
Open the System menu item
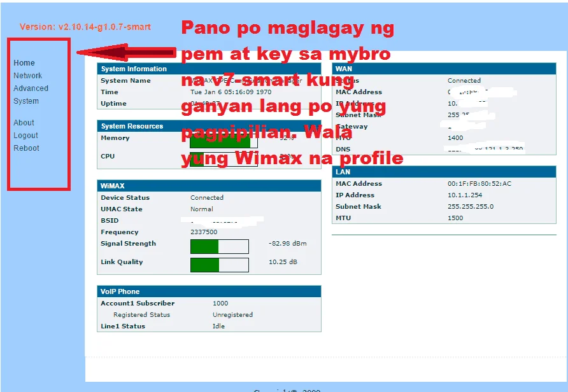pos(26,101)
